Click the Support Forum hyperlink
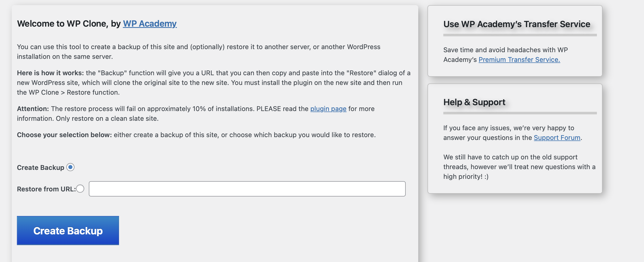The height and width of the screenshot is (262, 644). [x=557, y=137]
